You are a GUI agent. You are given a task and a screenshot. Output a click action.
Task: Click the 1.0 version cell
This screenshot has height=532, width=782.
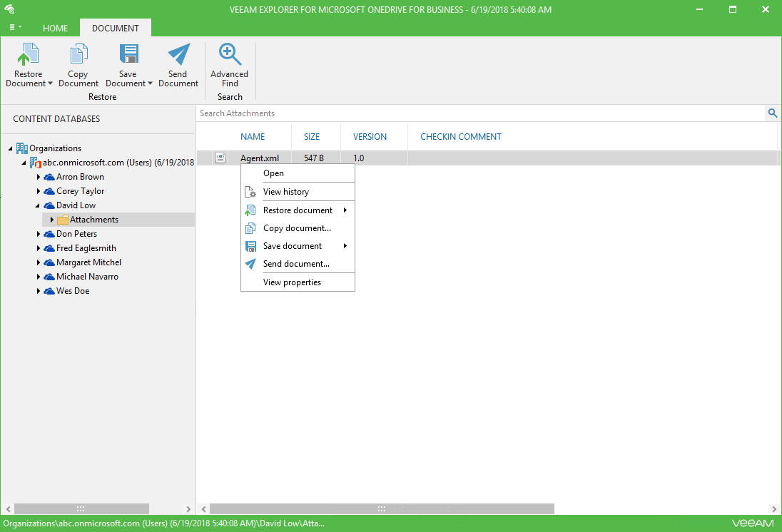359,158
